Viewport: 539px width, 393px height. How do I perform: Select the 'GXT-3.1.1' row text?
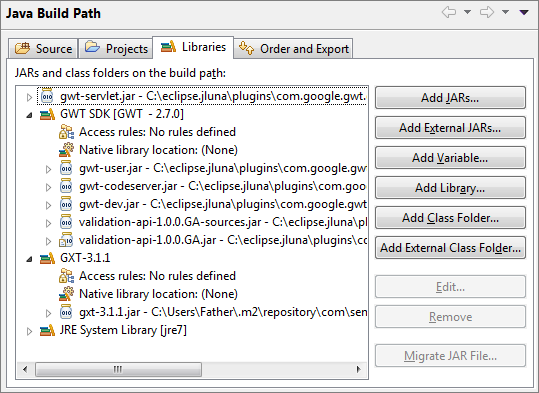85,258
